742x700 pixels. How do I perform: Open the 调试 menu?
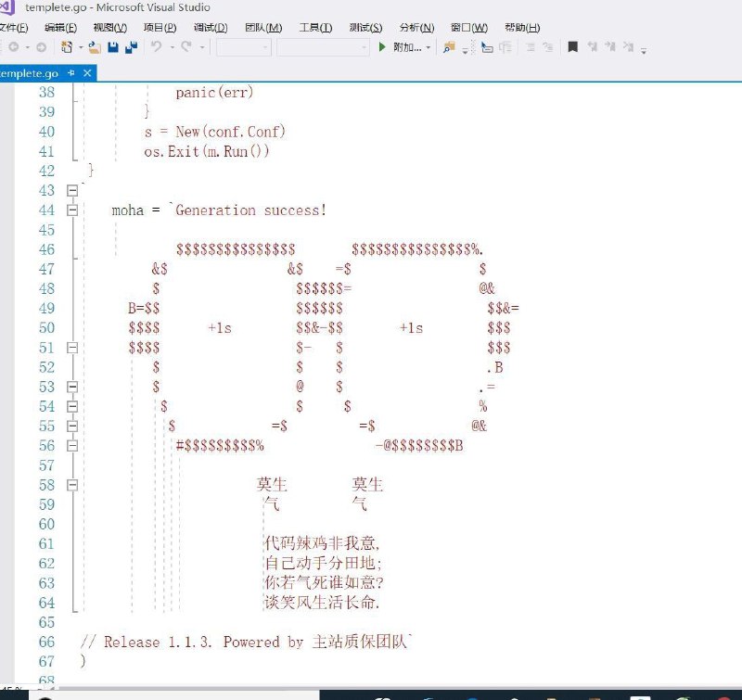coord(209,28)
